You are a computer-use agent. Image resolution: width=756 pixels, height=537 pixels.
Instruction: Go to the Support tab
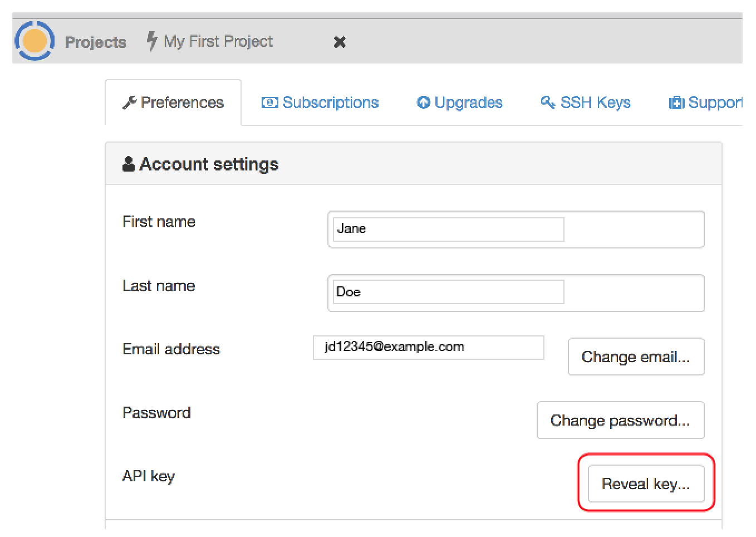715,103
